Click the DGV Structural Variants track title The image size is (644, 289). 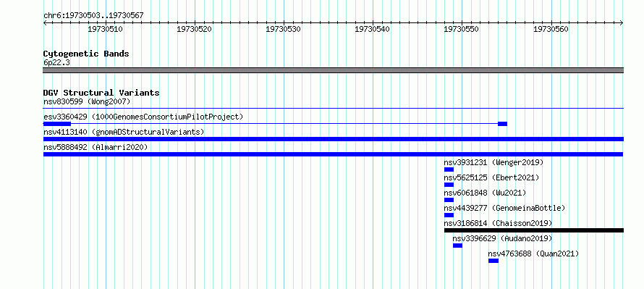click(101, 93)
